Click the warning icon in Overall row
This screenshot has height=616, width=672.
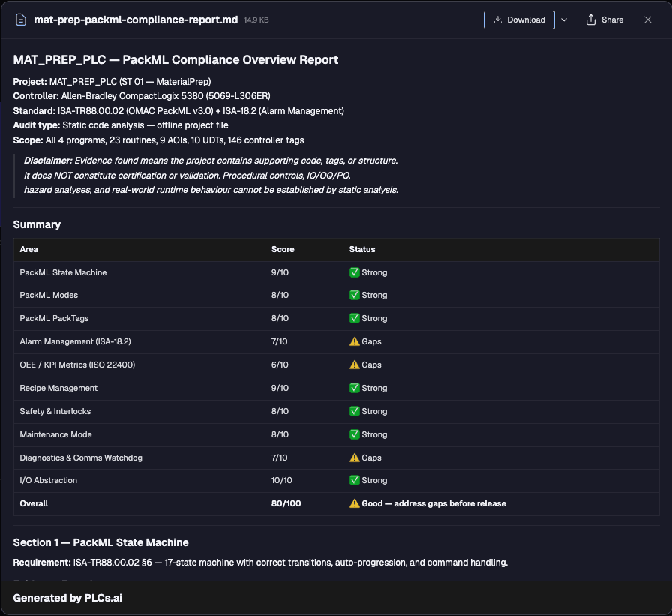click(x=355, y=503)
